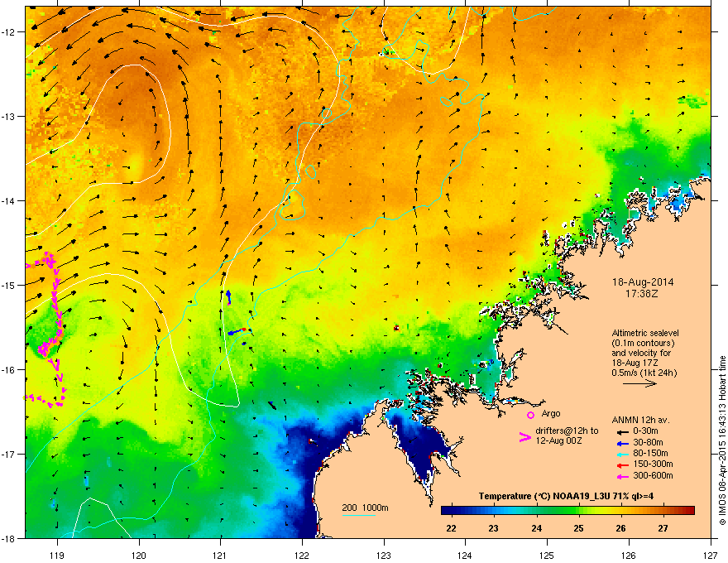Click the '0.5m/s (1kt 24h)' text
728x563 pixels.
(x=644, y=373)
